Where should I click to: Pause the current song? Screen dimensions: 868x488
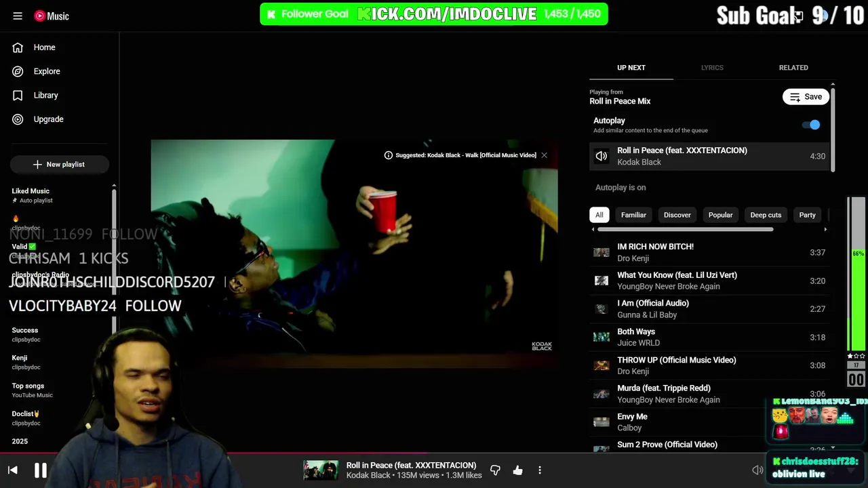point(41,470)
